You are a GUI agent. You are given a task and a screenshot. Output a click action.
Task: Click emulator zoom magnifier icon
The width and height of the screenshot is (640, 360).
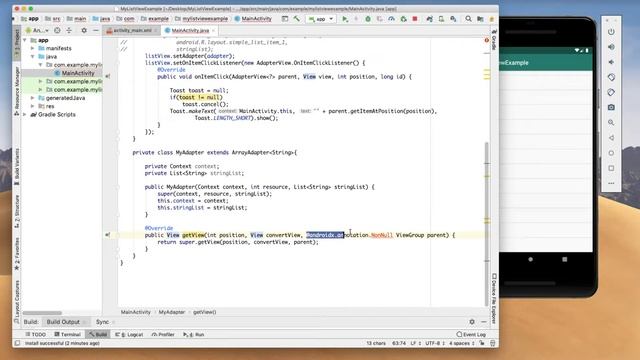611,122
